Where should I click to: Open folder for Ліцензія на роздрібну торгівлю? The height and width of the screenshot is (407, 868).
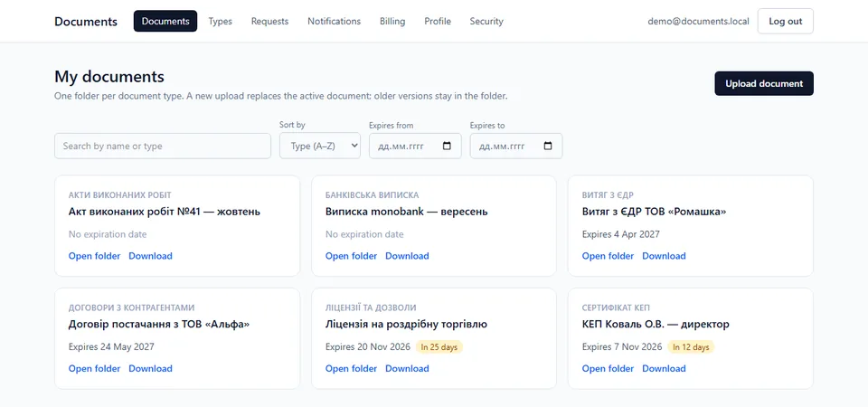point(351,368)
